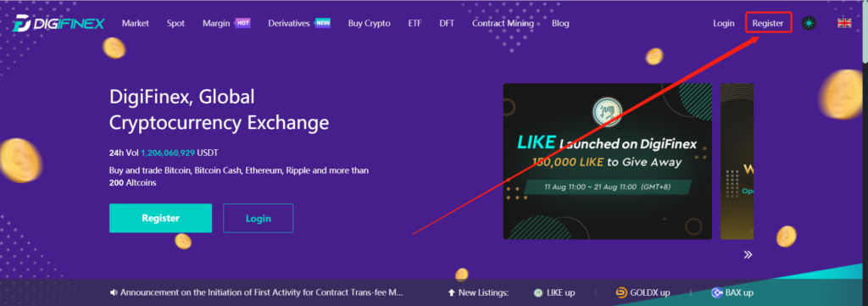Open the Spot menu item
Viewport: 868px width, 306px height.
pyautogui.click(x=175, y=23)
